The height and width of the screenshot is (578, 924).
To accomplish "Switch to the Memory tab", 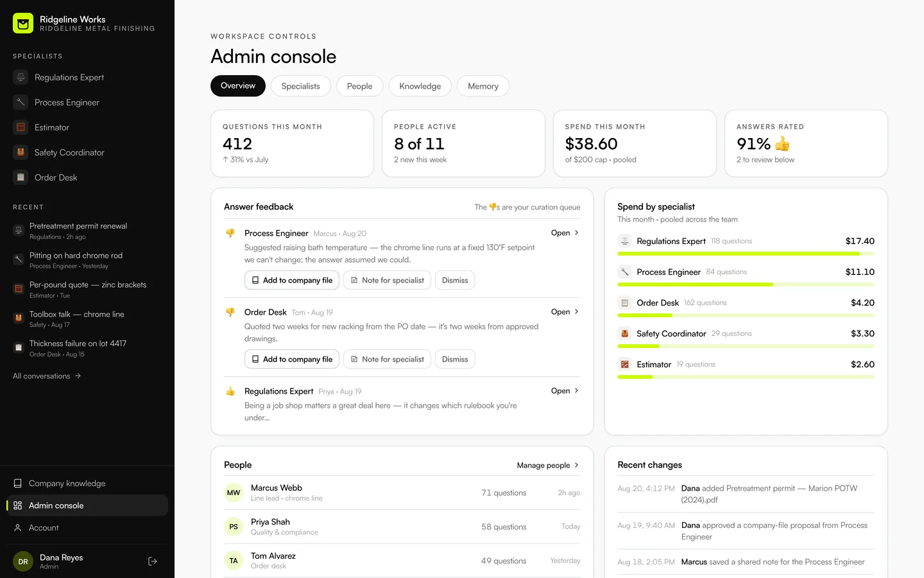I will click(483, 86).
